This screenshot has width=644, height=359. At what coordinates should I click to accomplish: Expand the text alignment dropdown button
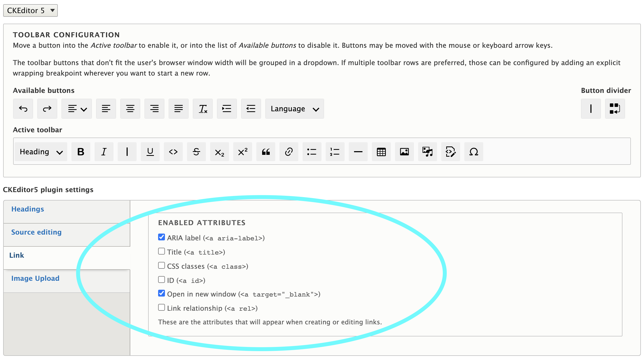[x=77, y=109]
